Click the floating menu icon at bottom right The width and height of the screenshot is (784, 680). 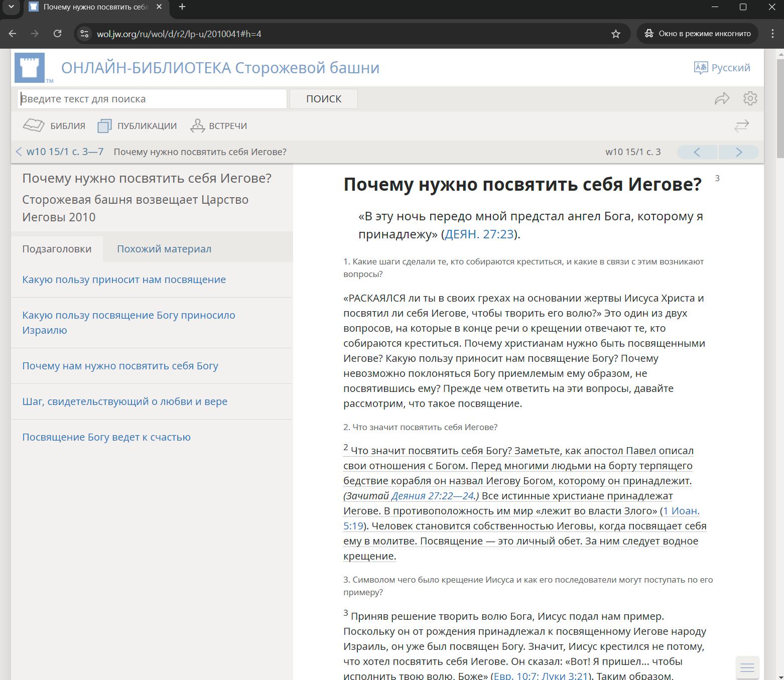click(747, 667)
